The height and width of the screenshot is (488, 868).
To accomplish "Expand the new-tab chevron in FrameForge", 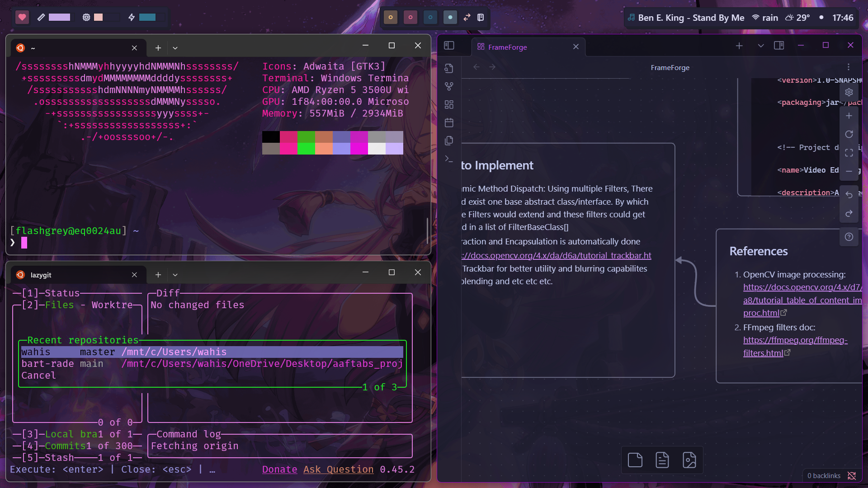I will (760, 46).
